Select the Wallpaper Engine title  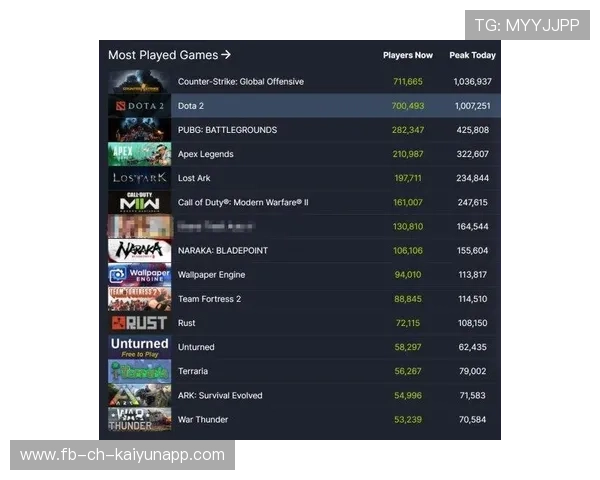[x=211, y=275]
